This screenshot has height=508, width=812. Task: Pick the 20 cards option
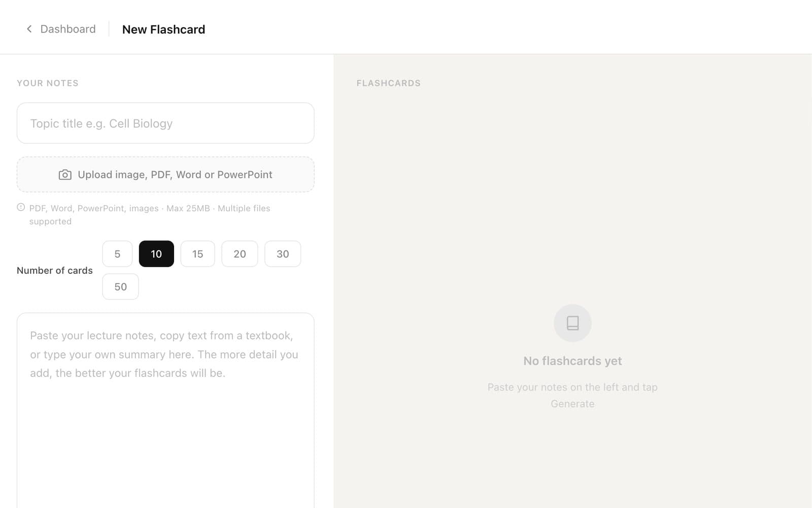(240, 254)
